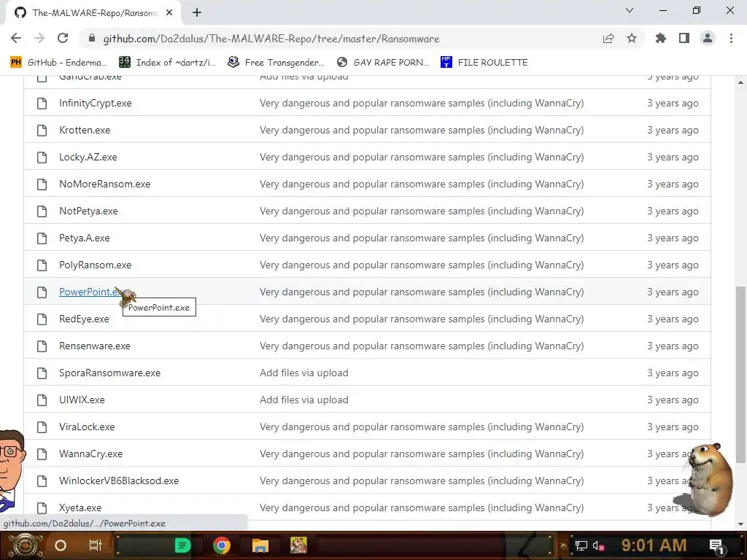747x560 pixels.
Task: Open the GitHub - Enderma... bookmark
Action: (58, 63)
